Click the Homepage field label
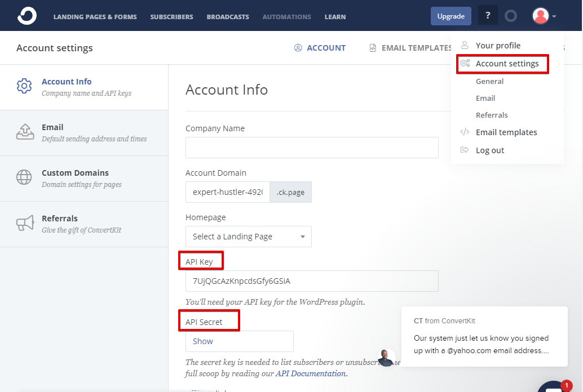 205,217
